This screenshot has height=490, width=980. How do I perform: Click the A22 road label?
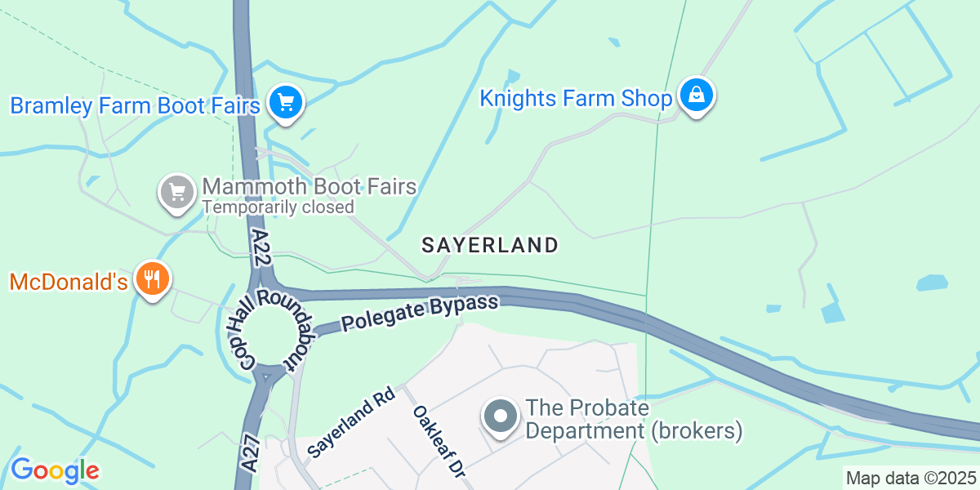pos(261,245)
